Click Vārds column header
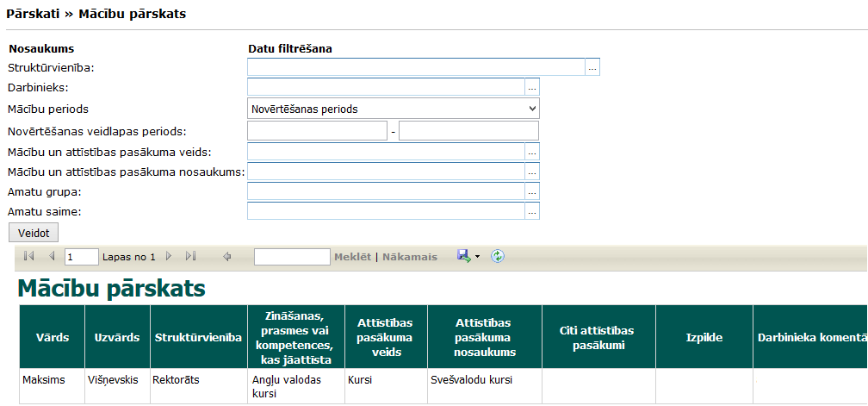868x406 pixels. tap(53, 337)
